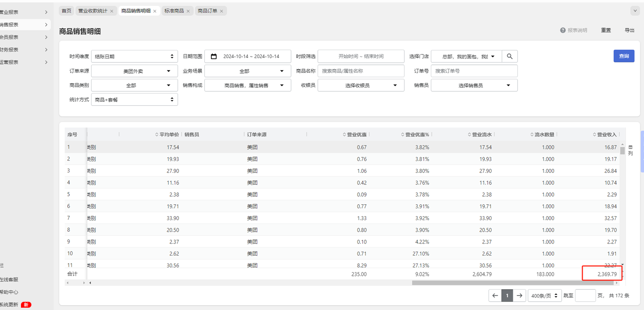
Task: Open 系统更新 in sidebar
Action: point(9,305)
